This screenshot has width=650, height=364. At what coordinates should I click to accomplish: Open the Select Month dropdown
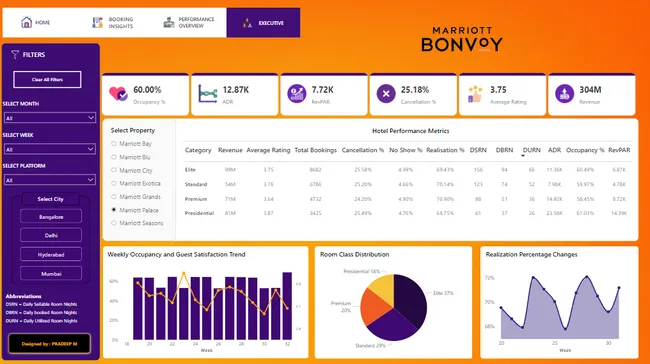[x=50, y=118]
